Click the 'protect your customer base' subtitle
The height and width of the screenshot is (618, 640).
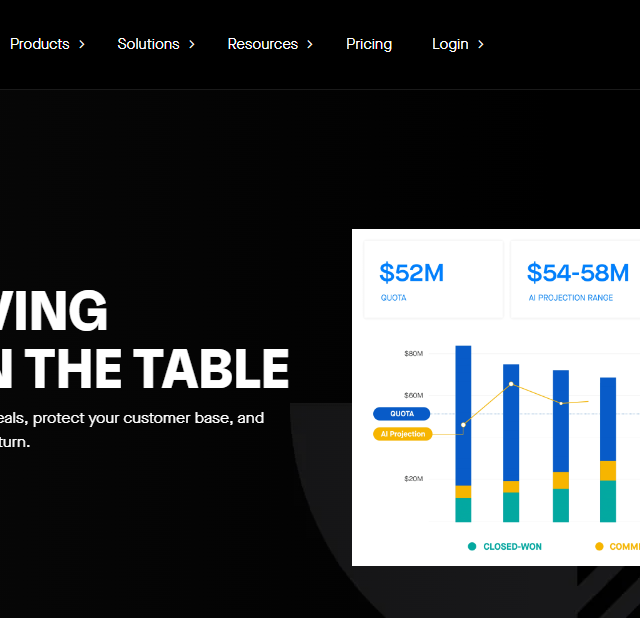(131, 418)
